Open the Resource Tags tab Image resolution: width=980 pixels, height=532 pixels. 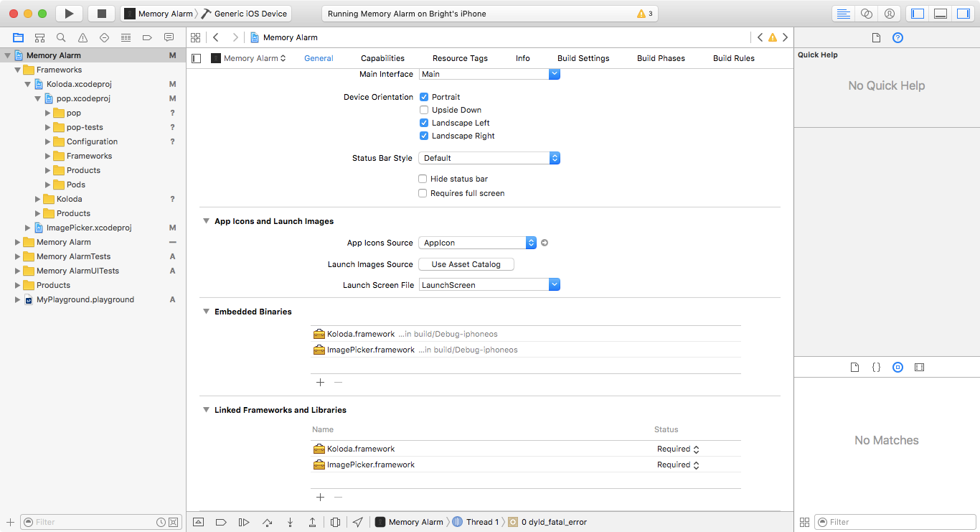[x=460, y=58]
